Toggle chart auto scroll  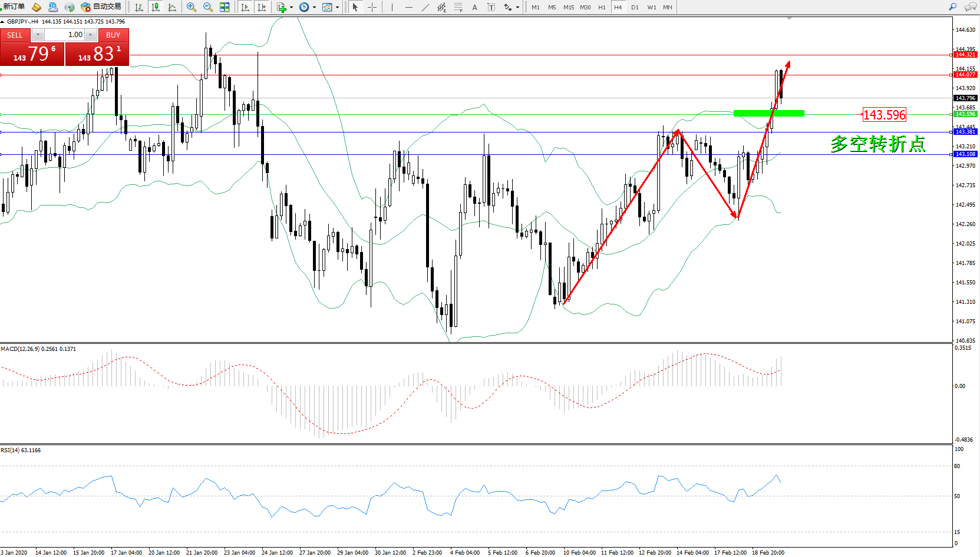point(245,7)
